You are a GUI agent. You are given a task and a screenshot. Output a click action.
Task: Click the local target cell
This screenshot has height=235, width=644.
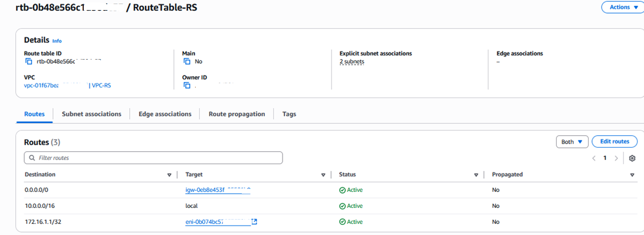tap(192, 206)
